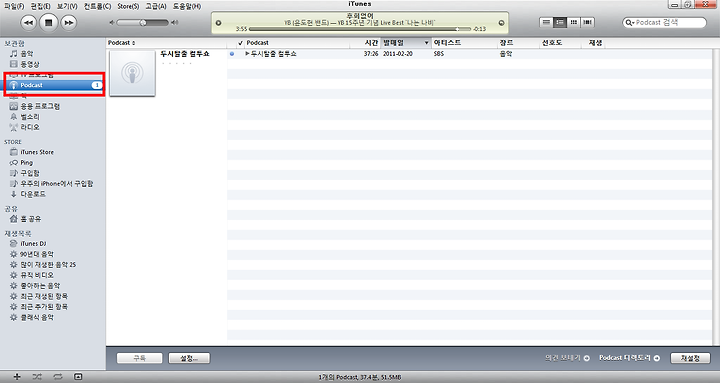
Task: Open the 편집(E) menu
Action: point(40,6)
